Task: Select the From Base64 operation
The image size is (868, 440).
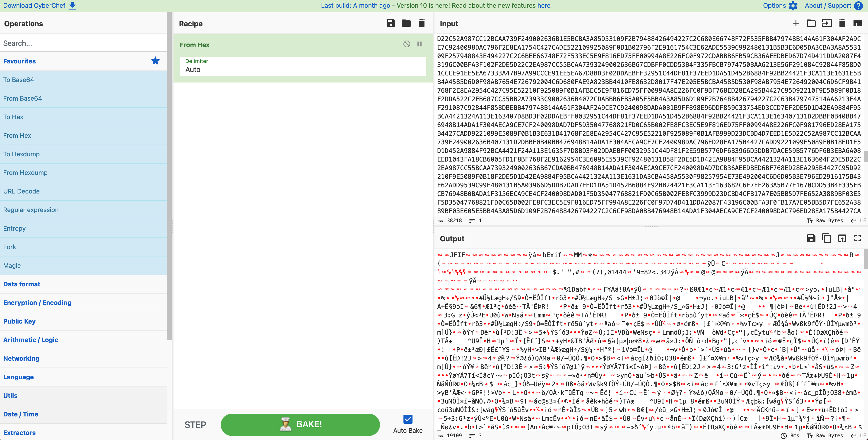Action: point(84,98)
